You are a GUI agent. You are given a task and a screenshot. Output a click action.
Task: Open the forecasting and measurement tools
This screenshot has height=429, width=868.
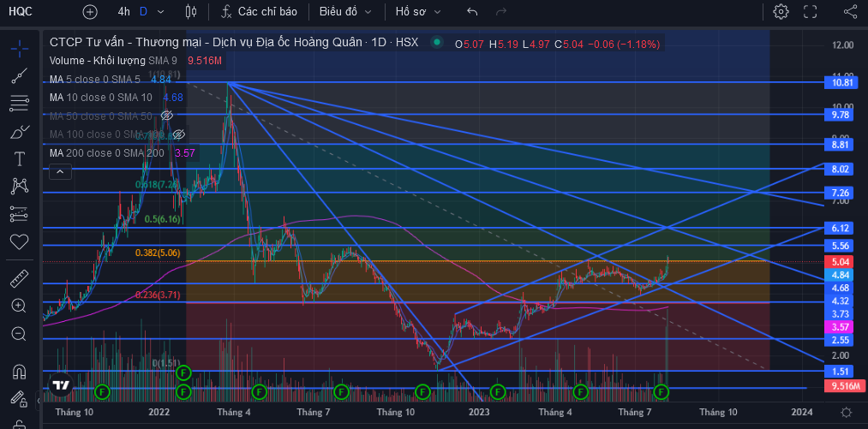(20, 213)
